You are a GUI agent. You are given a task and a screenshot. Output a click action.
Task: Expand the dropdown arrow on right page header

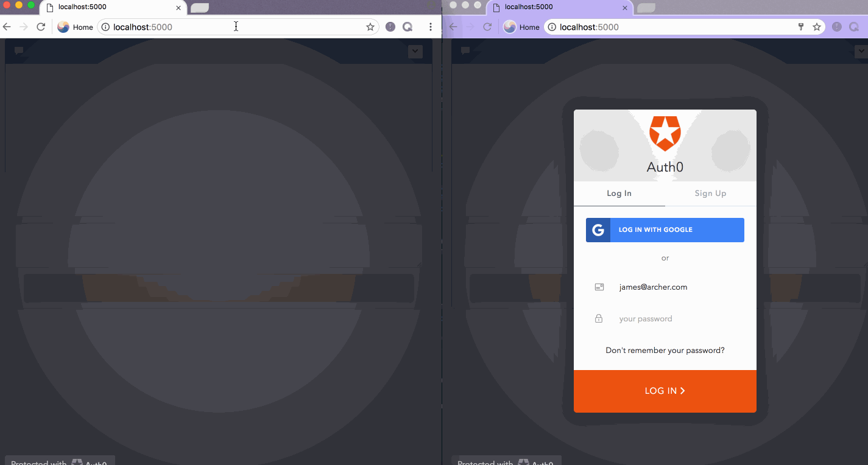tap(862, 51)
